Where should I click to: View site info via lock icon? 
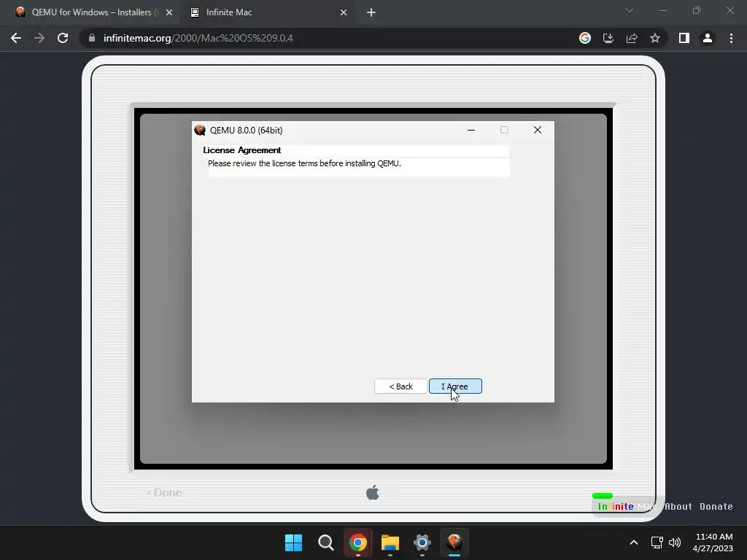tap(92, 38)
